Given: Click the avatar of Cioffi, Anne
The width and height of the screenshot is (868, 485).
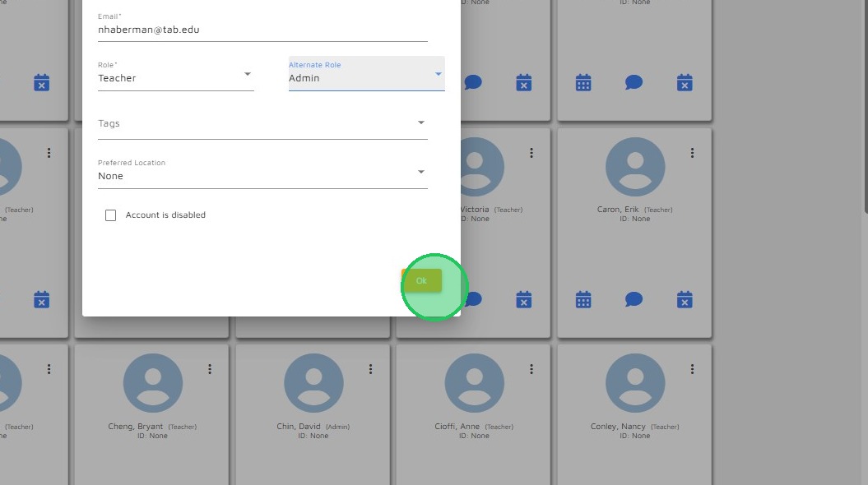Looking at the screenshot, I should click(x=475, y=383).
